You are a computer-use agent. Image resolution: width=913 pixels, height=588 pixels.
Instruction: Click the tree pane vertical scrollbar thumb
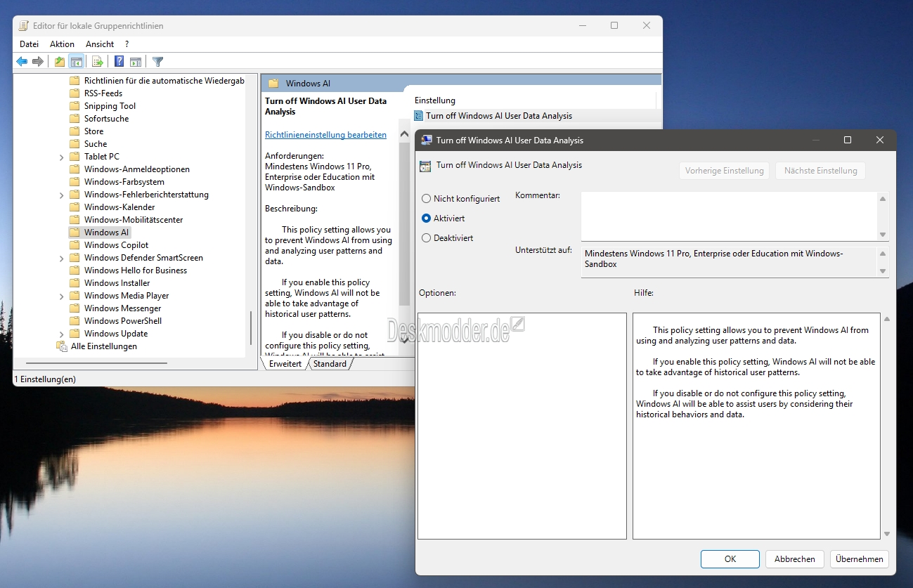pyautogui.click(x=251, y=327)
